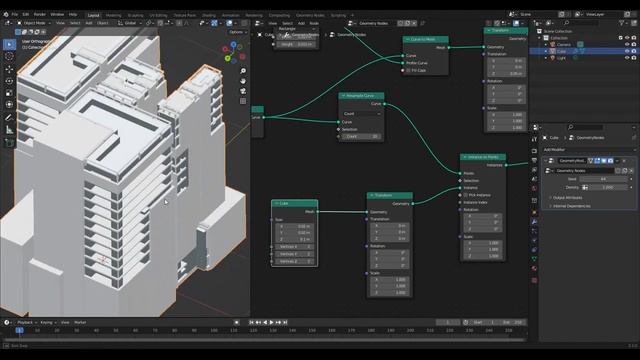This screenshot has width=640, height=360.
Task: Select the Cursor tool
Action: tap(9, 56)
